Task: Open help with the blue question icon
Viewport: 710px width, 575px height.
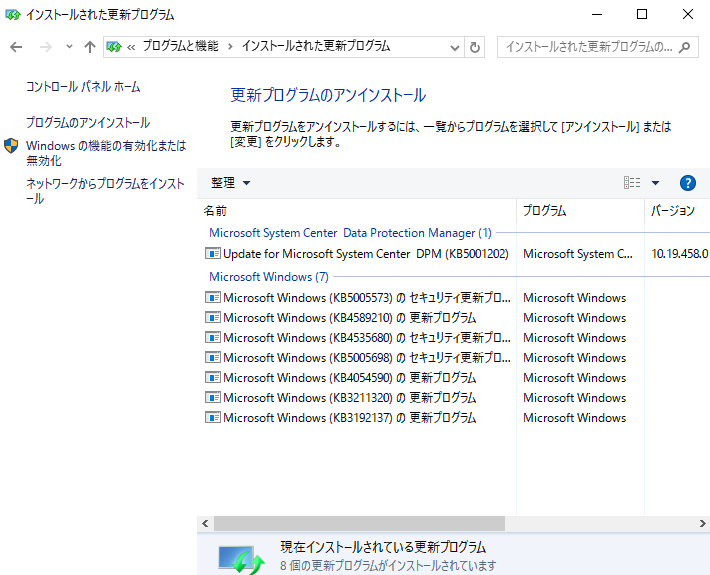Action: point(687,183)
